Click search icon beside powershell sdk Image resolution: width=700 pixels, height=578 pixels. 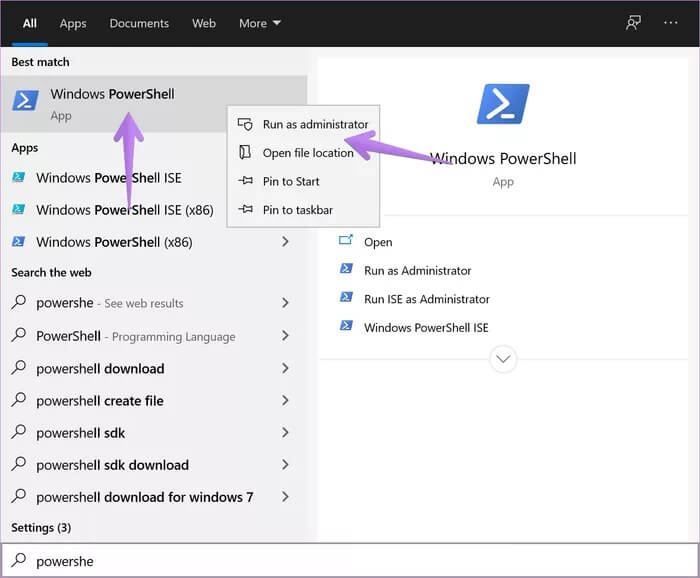[19, 432]
